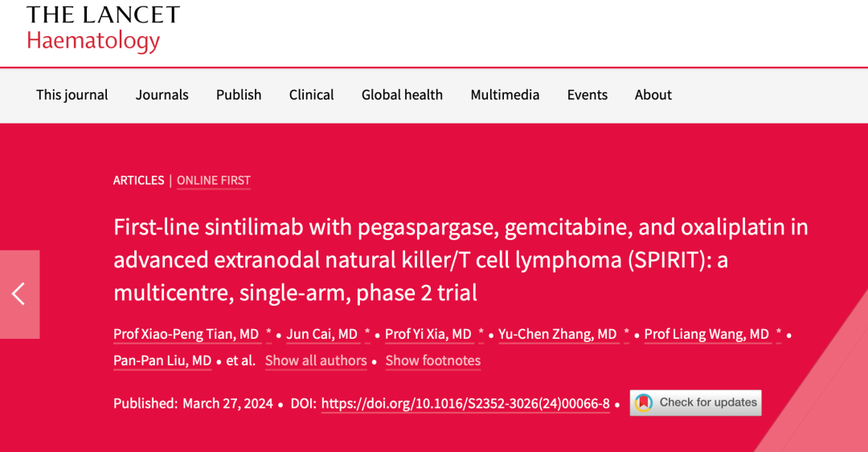Click the Crossmark bookmark icon
Viewport: 868px width, 452px height.
point(643,403)
